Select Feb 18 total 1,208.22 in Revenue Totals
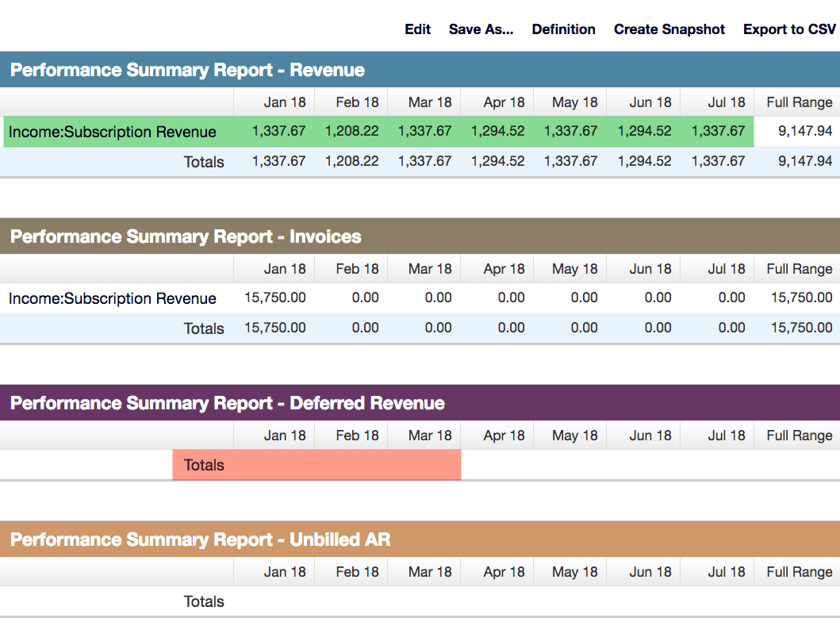 pyautogui.click(x=351, y=161)
